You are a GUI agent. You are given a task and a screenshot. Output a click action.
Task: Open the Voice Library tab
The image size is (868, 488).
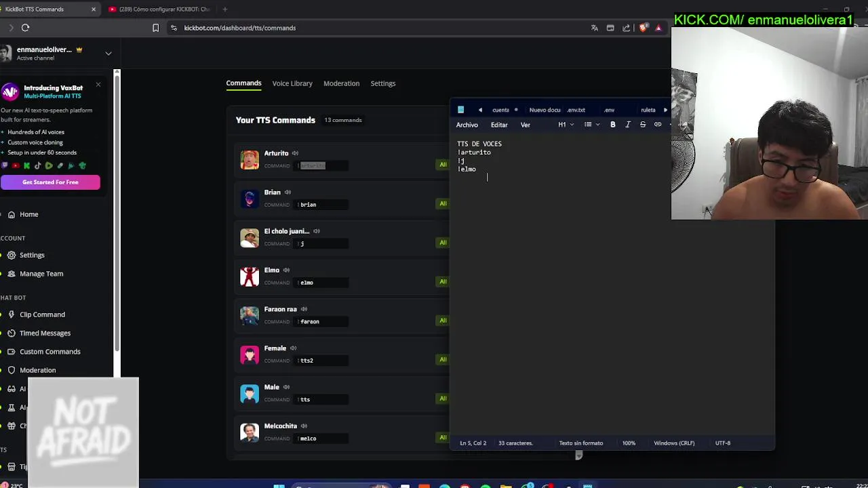click(292, 83)
